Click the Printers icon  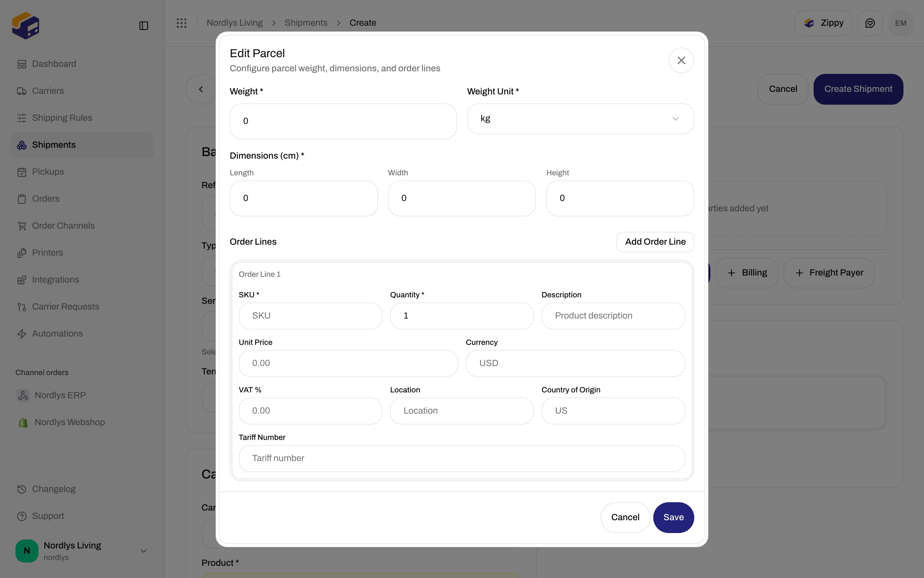(22, 253)
